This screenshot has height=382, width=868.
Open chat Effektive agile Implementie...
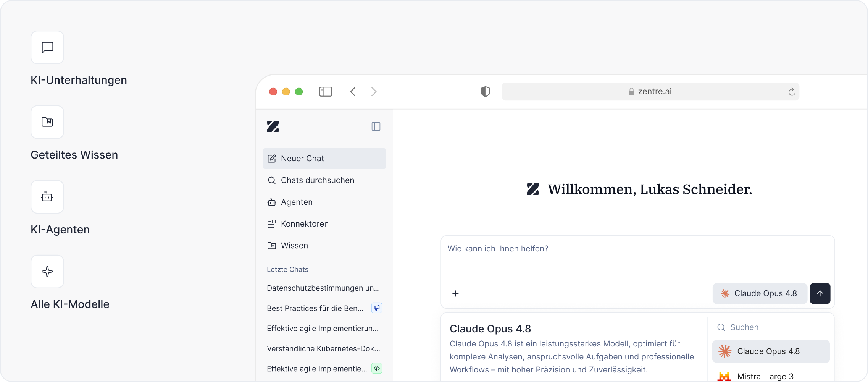click(x=317, y=369)
